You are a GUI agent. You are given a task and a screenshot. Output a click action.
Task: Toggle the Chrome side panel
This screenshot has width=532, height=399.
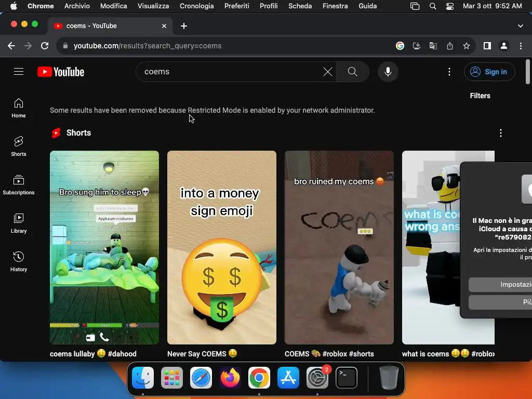487,46
